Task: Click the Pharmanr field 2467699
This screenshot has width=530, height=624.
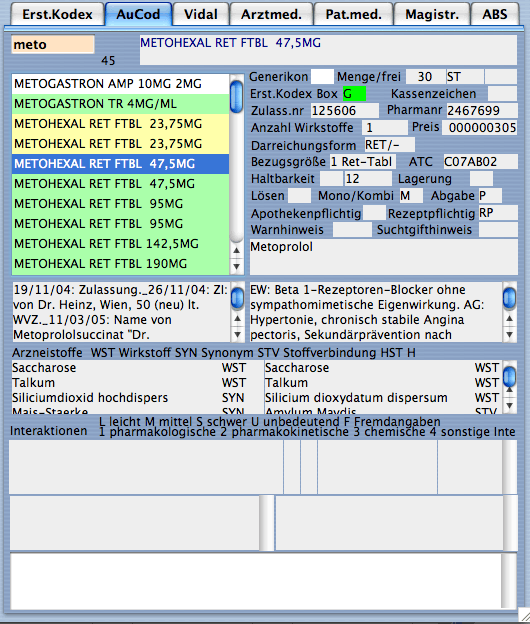Action: (481, 110)
